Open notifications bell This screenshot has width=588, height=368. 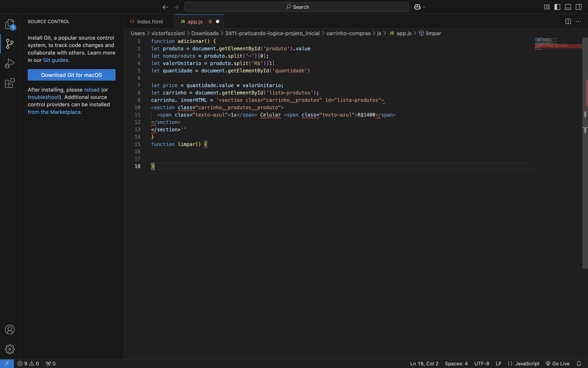(579, 363)
